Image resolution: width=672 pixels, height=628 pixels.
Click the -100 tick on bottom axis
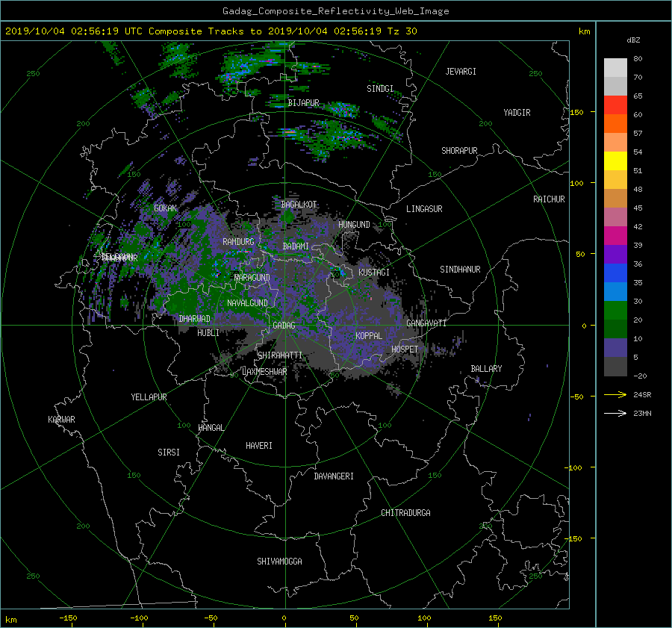(139, 618)
